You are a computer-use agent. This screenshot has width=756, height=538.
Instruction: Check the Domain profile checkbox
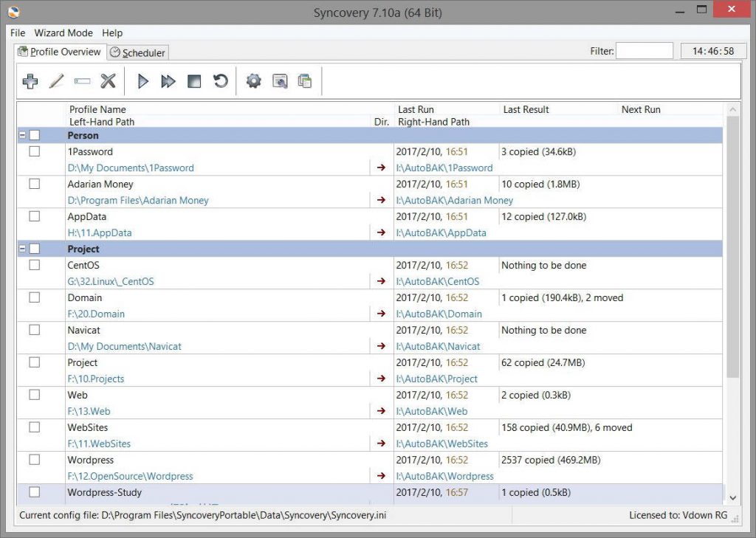[x=34, y=297]
